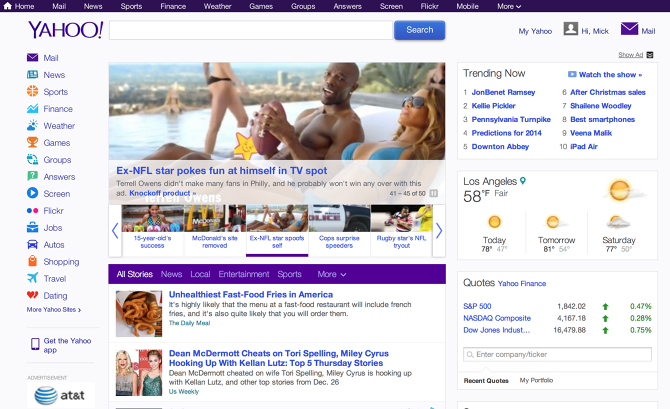Pause the featured story slideshow
The height and width of the screenshot is (409, 670).
click(433, 193)
